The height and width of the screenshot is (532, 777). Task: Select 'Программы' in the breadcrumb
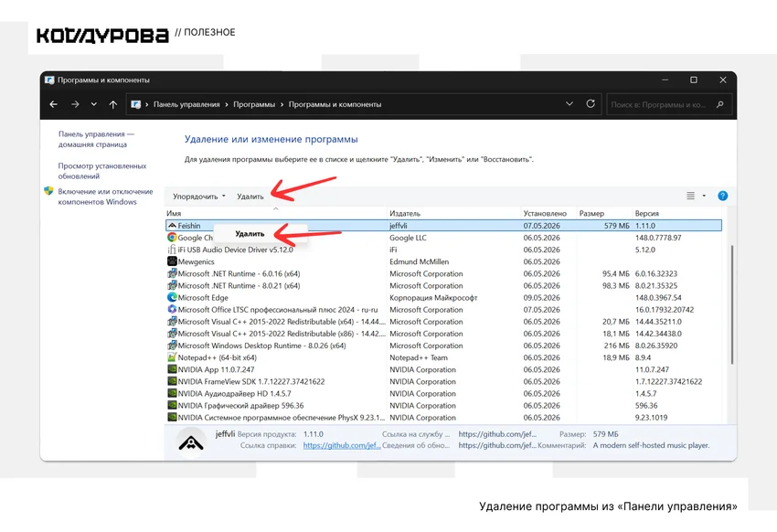point(254,104)
